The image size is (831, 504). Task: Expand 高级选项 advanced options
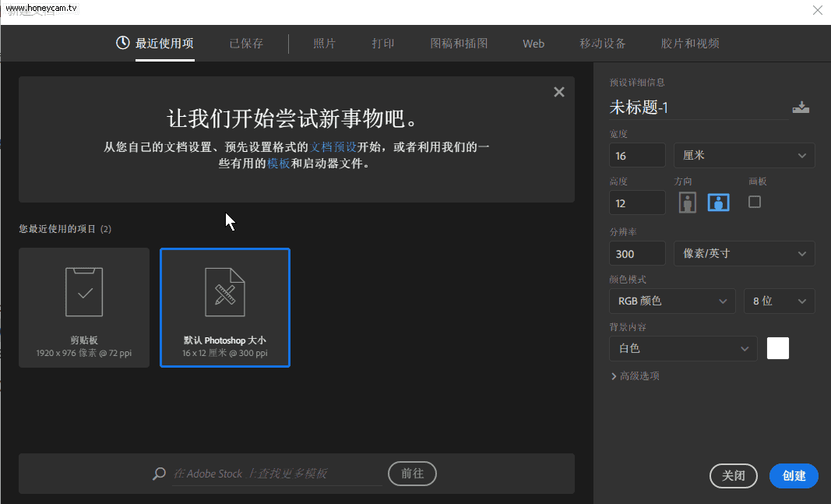[636, 376]
